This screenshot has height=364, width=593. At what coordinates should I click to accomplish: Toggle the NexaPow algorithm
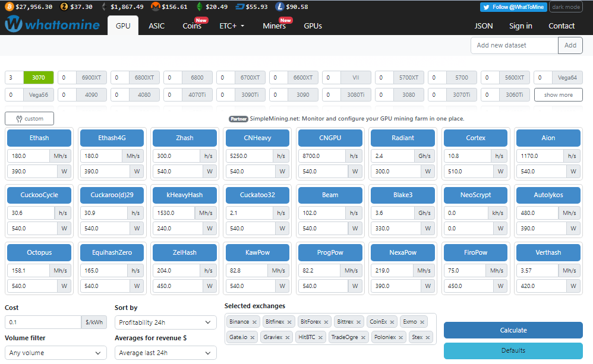[403, 252]
